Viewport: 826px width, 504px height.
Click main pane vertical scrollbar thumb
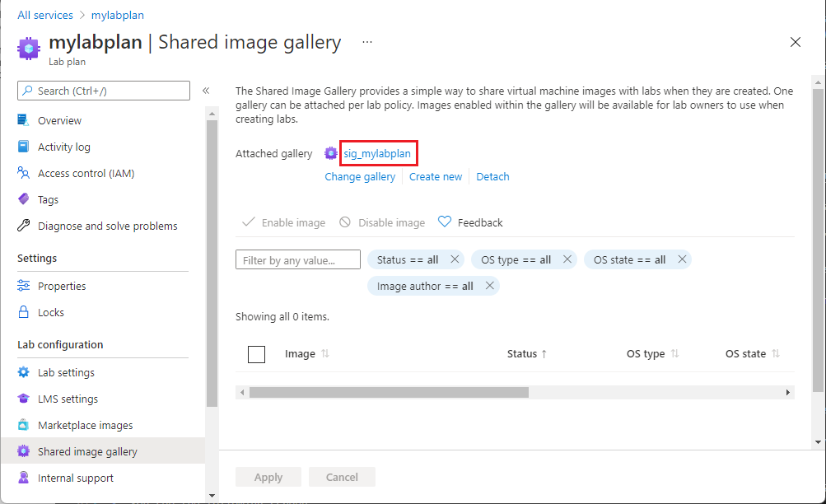coord(818,240)
